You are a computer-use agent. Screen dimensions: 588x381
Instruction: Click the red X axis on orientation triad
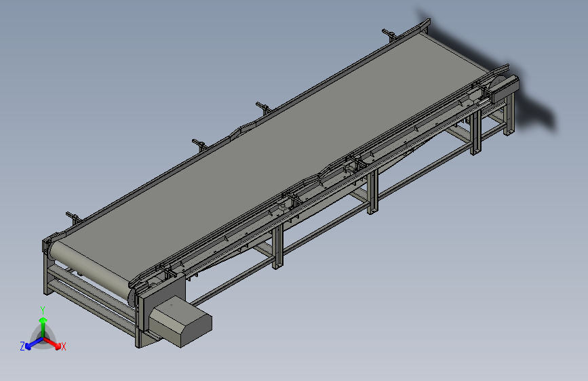pos(52,342)
